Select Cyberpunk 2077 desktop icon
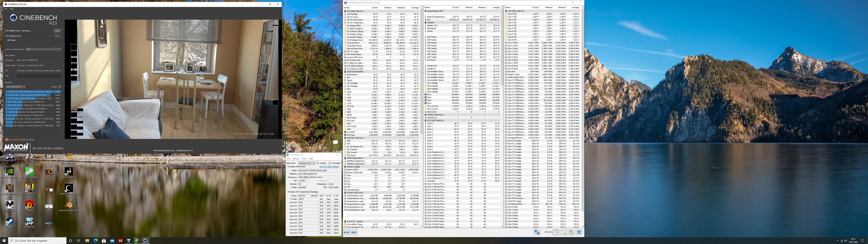 click(29, 189)
